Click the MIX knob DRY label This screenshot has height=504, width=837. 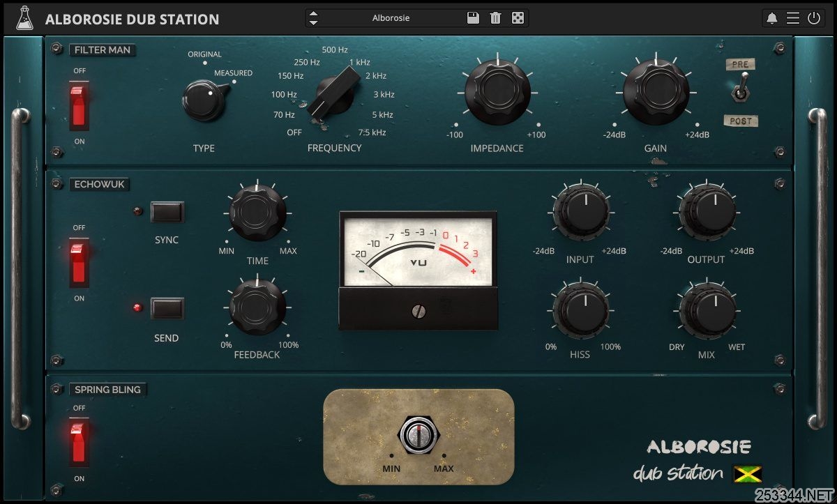677,347
